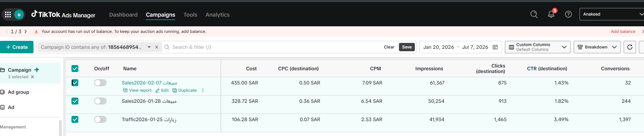Click the Create button
The width and height of the screenshot is (644, 136).
[17, 47]
